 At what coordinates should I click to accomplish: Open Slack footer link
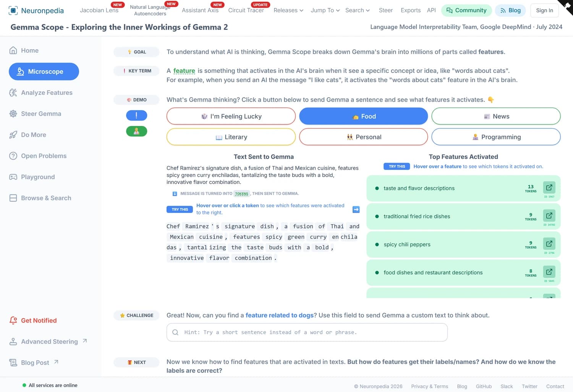click(x=507, y=386)
